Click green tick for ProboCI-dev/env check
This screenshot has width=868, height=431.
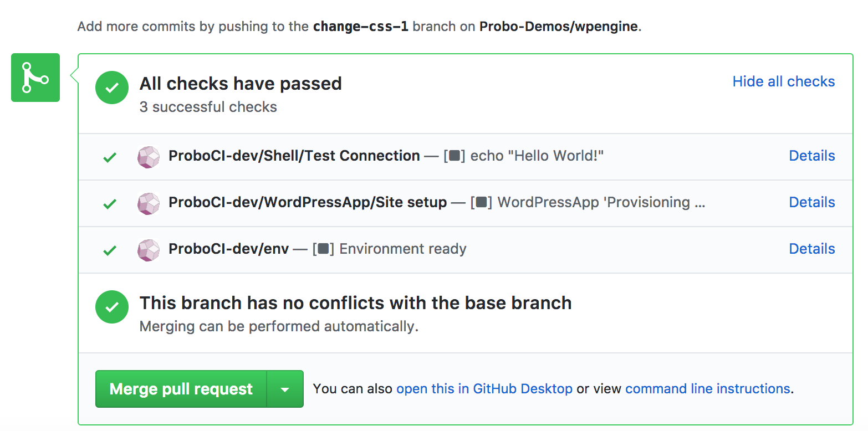click(x=110, y=250)
